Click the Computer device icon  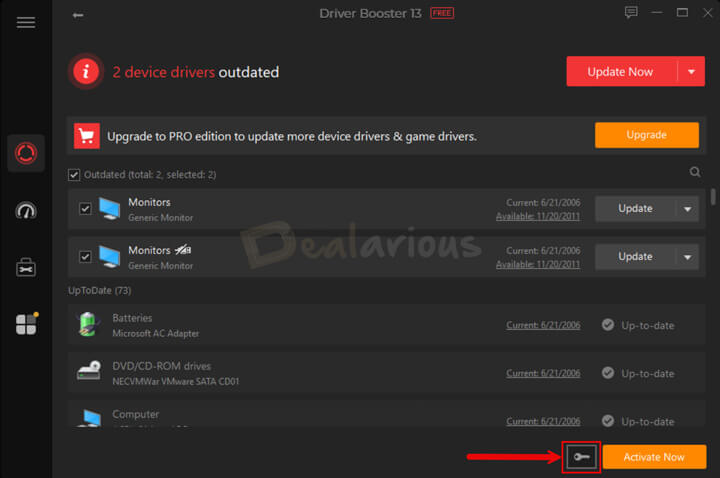click(x=90, y=418)
